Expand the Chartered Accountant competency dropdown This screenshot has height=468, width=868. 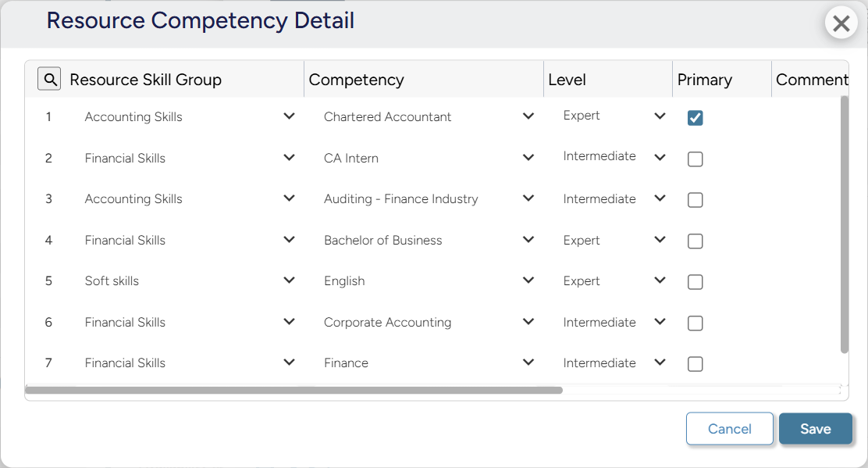pos(528,116)
